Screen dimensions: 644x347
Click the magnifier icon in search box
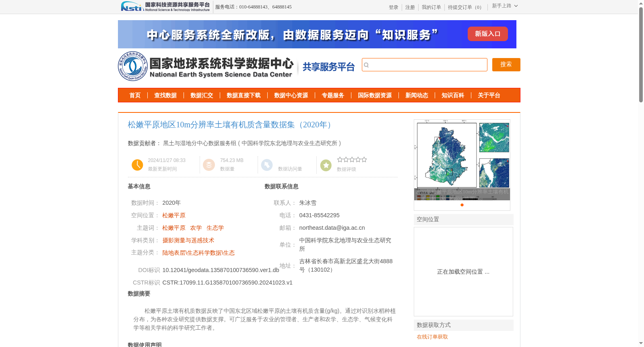tap(366, 65)
